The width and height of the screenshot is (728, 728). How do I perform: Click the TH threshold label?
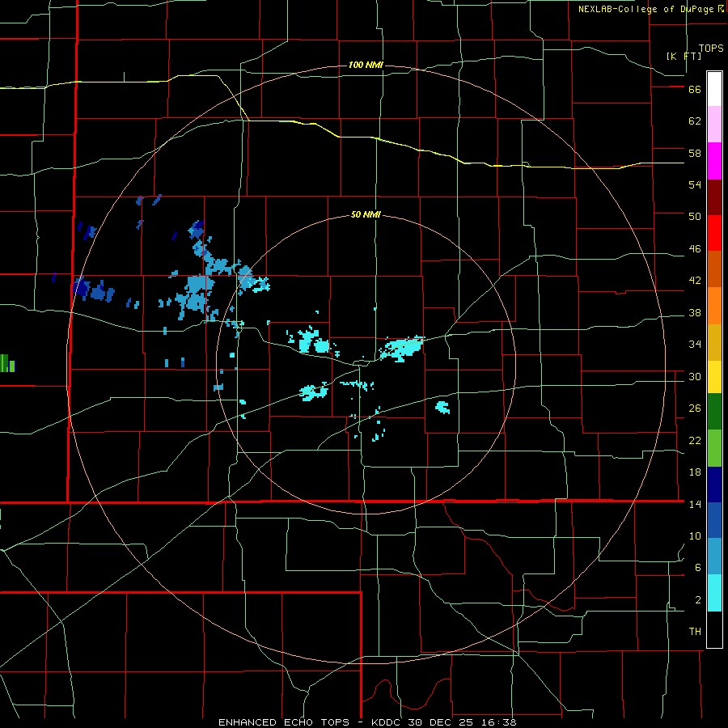point(695,632)
